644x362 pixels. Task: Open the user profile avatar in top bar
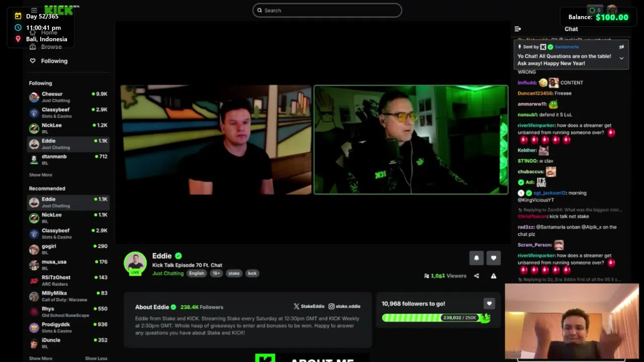coord(612,10)
